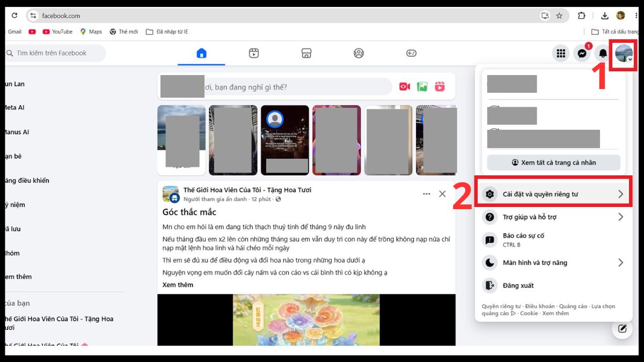Hide the post with the X icon
Viewport: 644px width, 362px height.
(x=442, y=194)
